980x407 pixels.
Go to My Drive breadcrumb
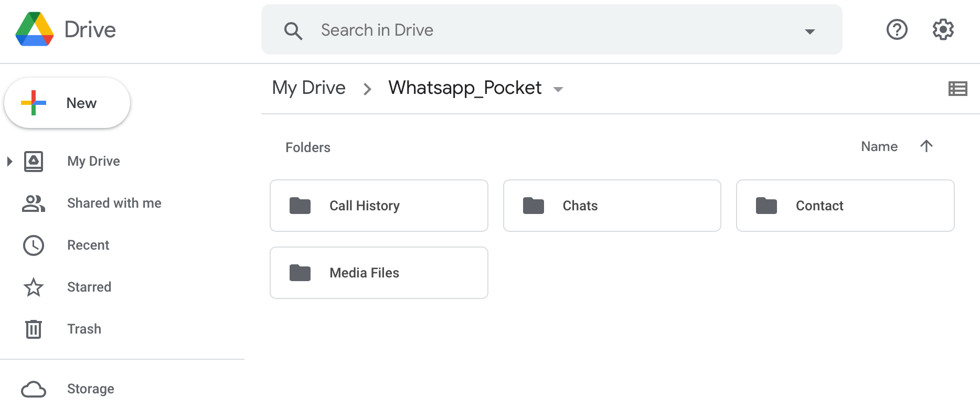pyautogui.click(x=308, y=88)
